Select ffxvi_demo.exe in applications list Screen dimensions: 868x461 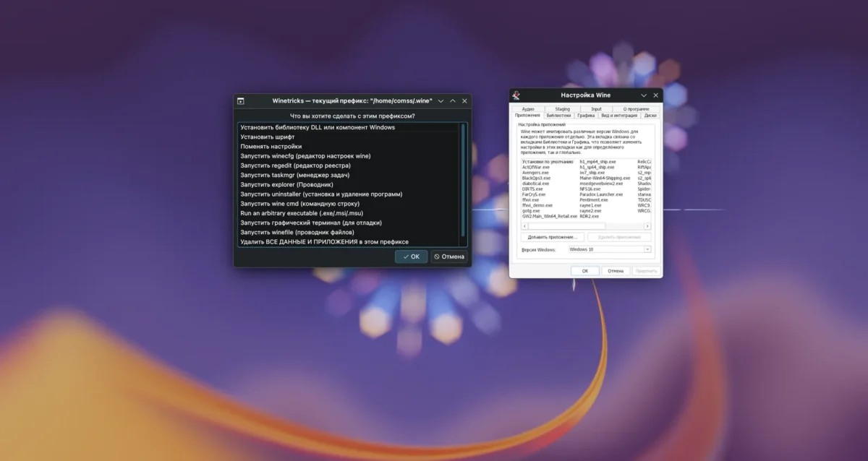537,205
